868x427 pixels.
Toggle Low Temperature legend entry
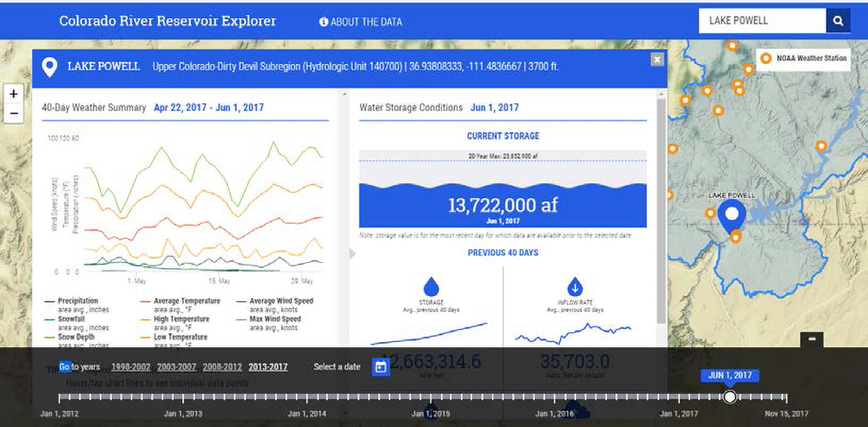coord(174,341)
